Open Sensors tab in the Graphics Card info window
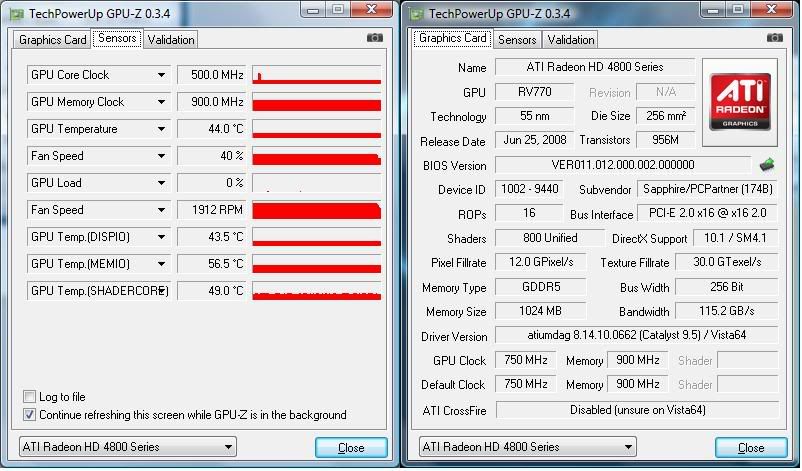This screenshot has width=802, height=471. 517,39
